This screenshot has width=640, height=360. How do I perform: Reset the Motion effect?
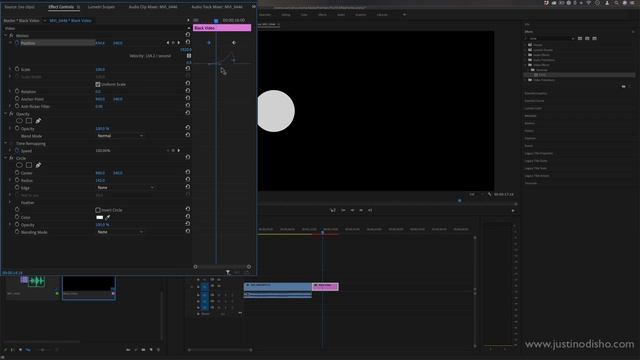188,35
